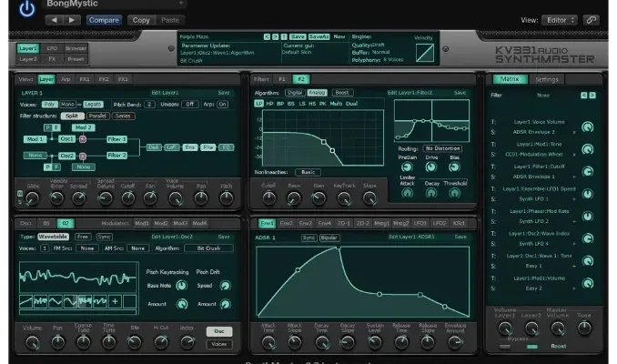Open the View Editor dropdown

click(x=561, y=19)
